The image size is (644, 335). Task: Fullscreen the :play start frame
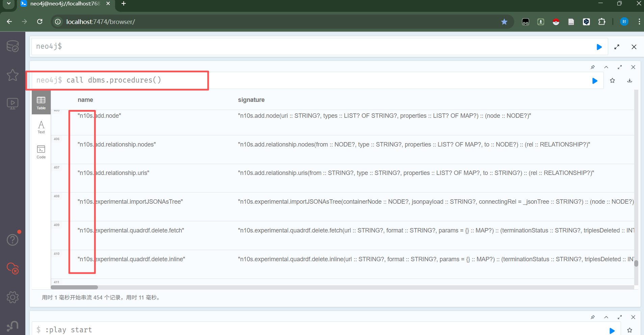[620, 317]
